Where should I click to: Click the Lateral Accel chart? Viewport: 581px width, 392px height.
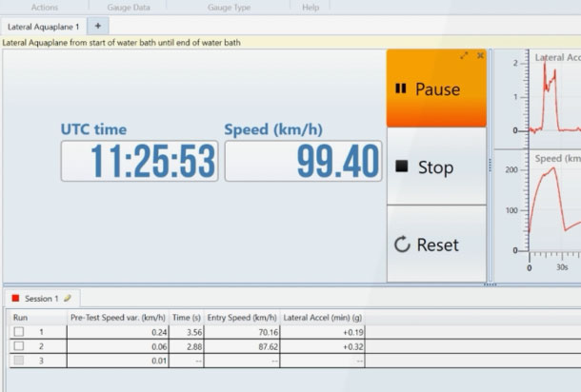click(x=552, y=95)
